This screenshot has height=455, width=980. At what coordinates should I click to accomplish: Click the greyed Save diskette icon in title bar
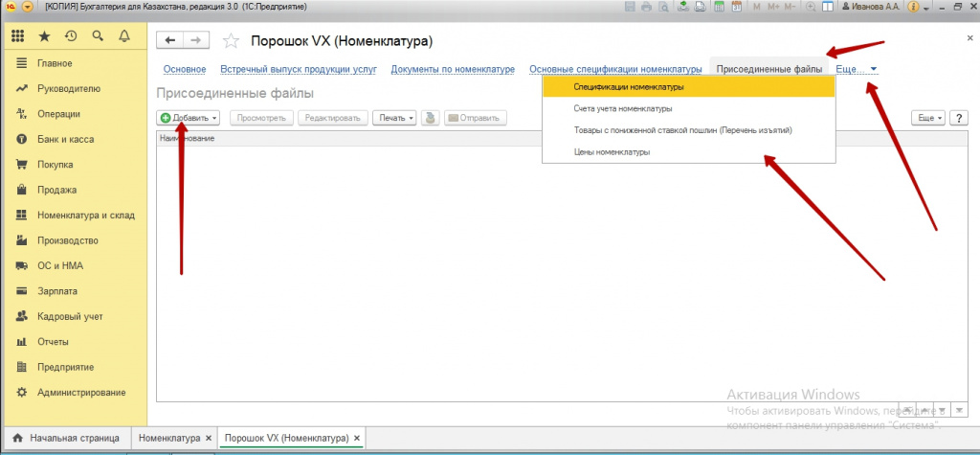630,7
